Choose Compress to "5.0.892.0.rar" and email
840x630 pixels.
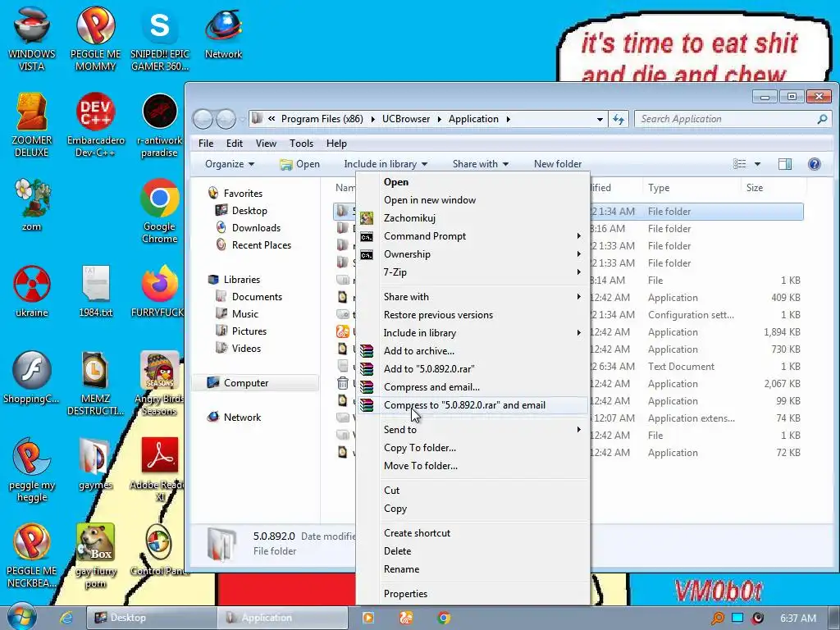(x=472, y=405)
